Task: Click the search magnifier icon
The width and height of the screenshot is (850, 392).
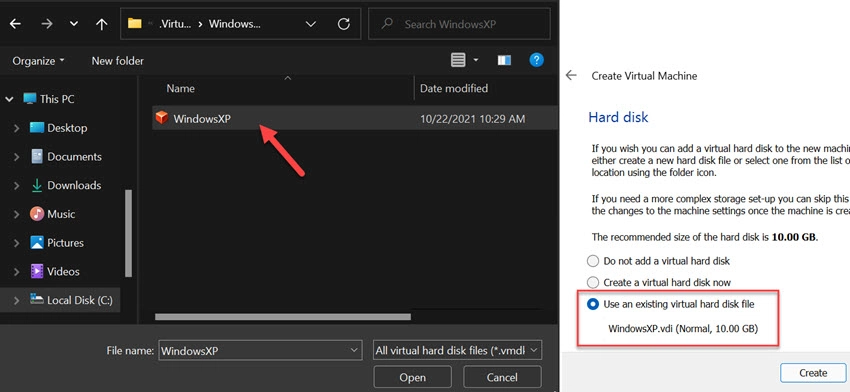Action: pos(387,24)
